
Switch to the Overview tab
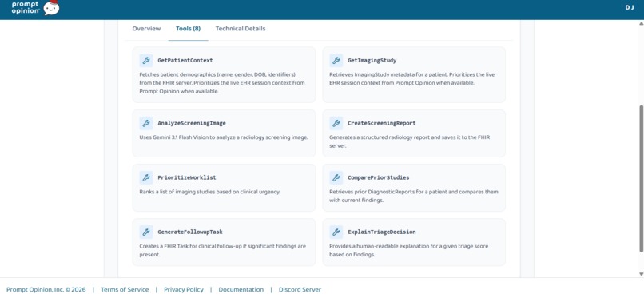pyautogui.click(x=146, y=29)
